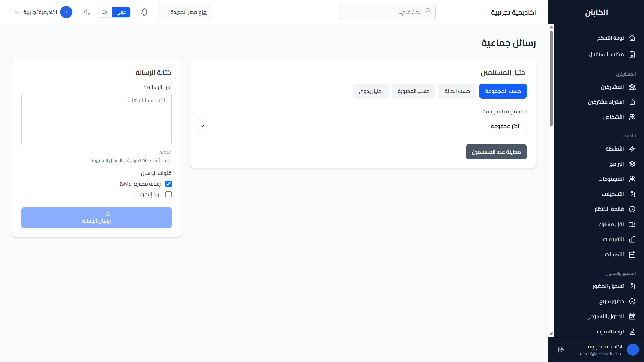Open قائمة الانتظار clock icon in sidebar
The width and height of the screenshot is (644, 362).
coord(632,209)
